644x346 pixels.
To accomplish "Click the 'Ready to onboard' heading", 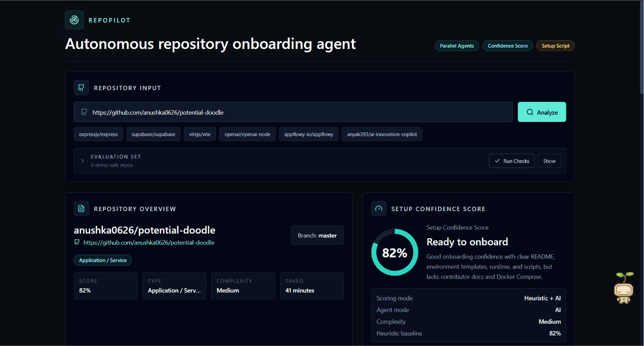I will click(467, 242).
